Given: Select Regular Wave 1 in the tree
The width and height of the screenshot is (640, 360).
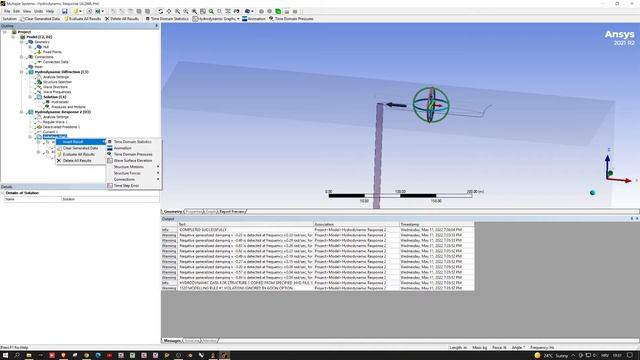Looking at the screenshot, I should coord(55,122).
